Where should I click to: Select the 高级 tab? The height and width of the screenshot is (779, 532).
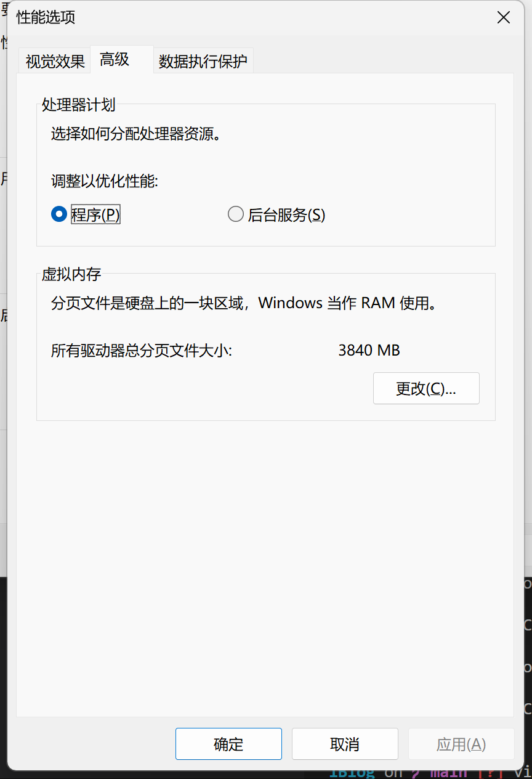point(114,60)
